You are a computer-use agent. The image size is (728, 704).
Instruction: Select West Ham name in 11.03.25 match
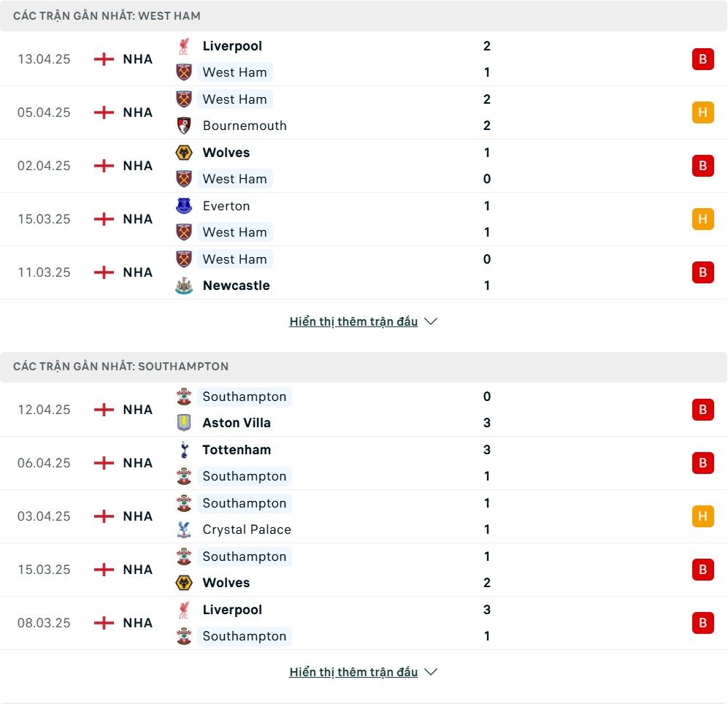pos(235,259)
